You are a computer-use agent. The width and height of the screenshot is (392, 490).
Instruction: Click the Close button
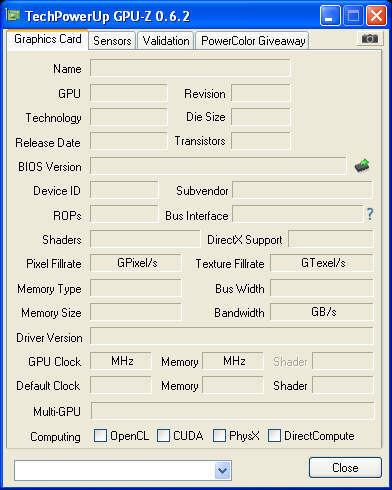[x=345, y=468]
